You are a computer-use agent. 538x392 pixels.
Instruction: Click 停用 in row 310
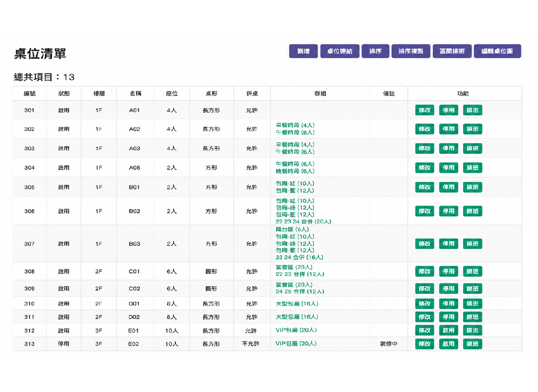[x=448, y=304]
